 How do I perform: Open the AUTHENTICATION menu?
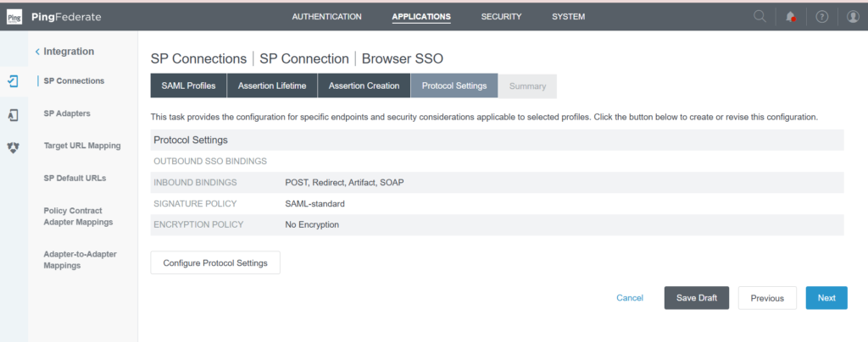pos(326,17)
